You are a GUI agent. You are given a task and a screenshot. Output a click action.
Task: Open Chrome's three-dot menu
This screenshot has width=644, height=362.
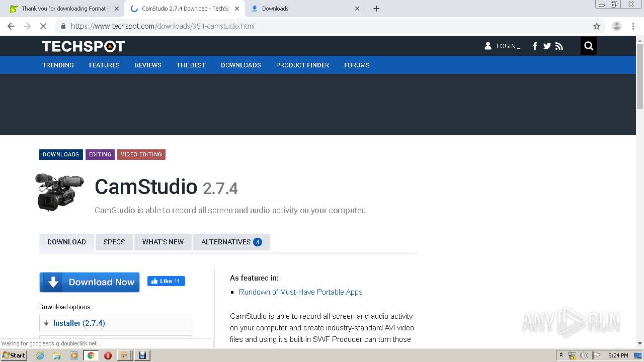(x=633, y=26)
